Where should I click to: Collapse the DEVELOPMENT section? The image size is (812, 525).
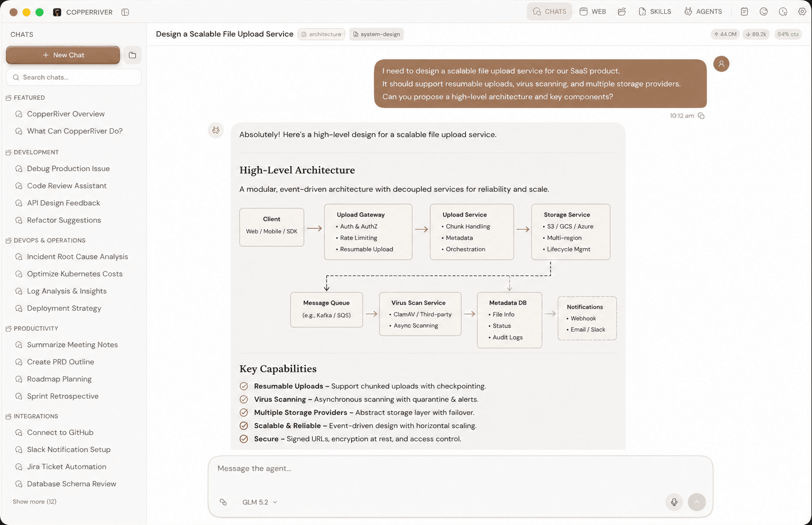tap(32, 152)
